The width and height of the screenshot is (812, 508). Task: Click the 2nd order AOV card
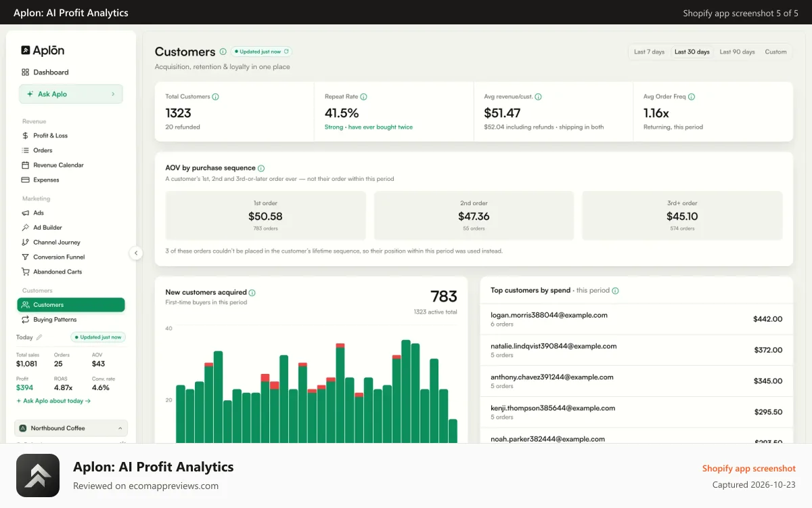pos(474,215)
